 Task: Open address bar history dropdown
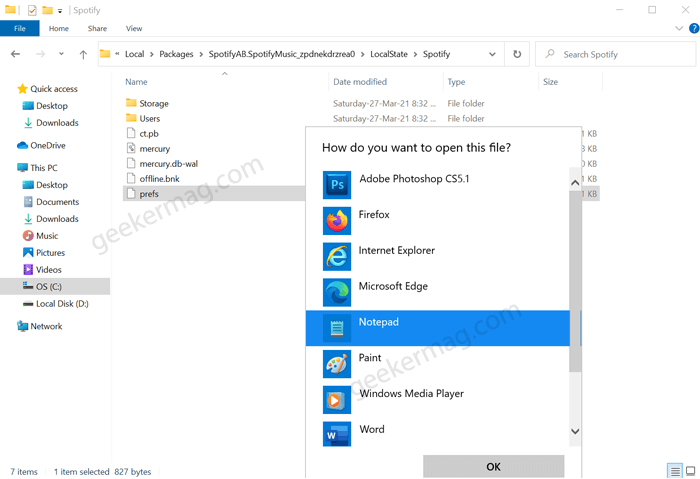(492, 54)
